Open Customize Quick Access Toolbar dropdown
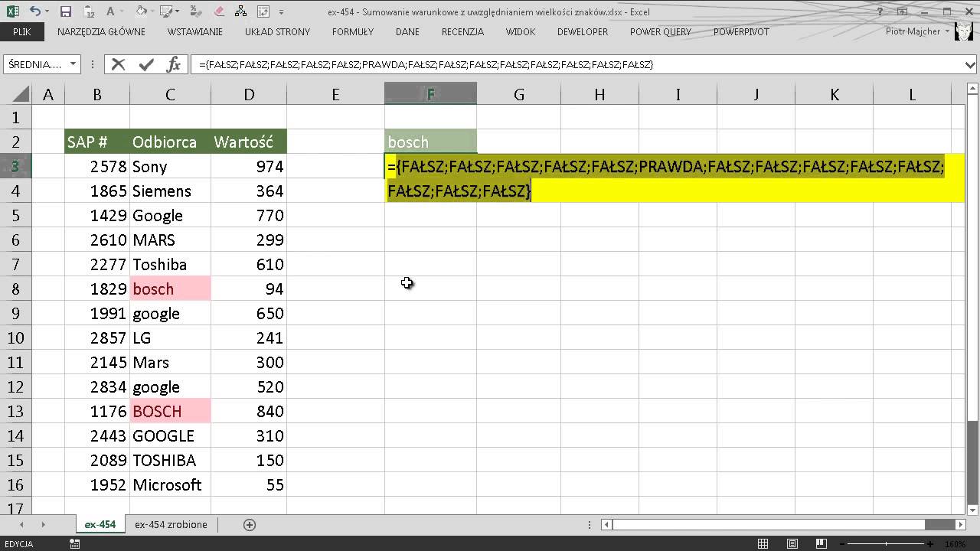Viewport: 980px width, 551px height. [281, 12]
